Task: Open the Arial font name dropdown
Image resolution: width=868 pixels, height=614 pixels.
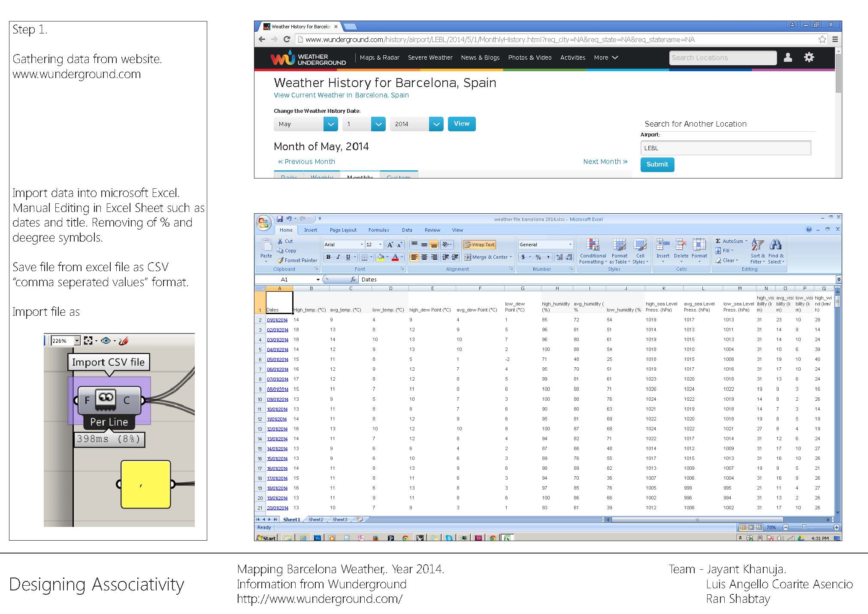Action: [362, 245]
